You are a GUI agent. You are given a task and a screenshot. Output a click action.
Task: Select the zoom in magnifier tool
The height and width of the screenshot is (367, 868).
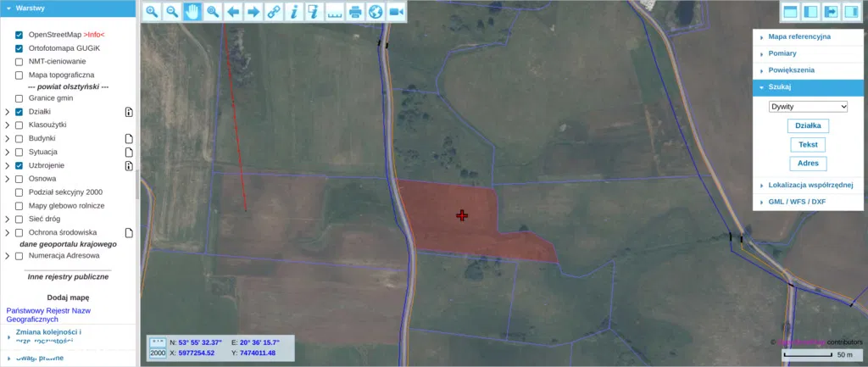coord(152,12)
